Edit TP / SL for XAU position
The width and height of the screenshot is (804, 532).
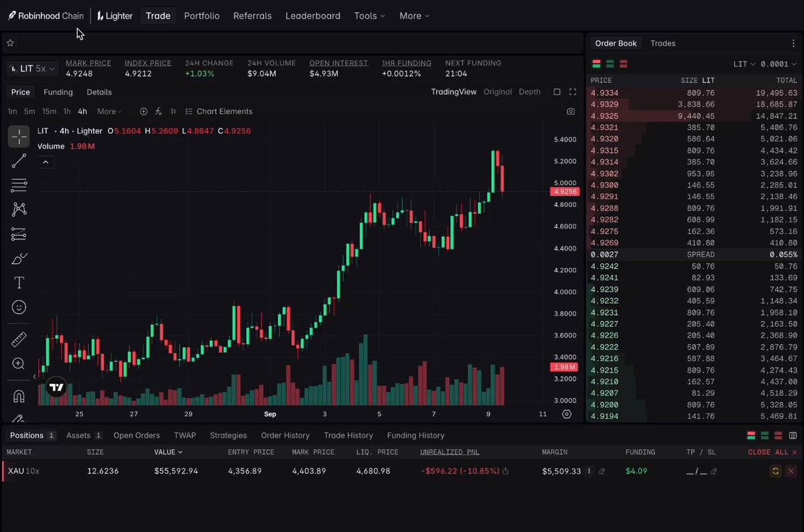714,471
